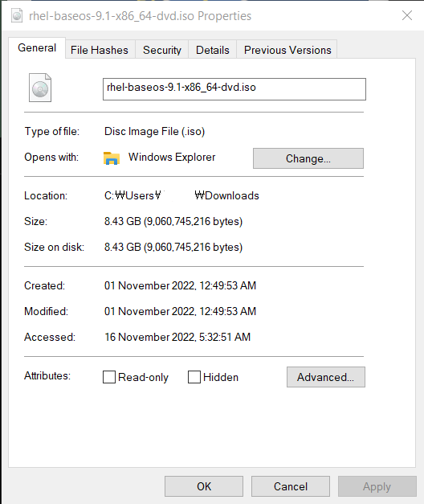
Task: Close the Properties dialog with X
Action: point(407,15)
